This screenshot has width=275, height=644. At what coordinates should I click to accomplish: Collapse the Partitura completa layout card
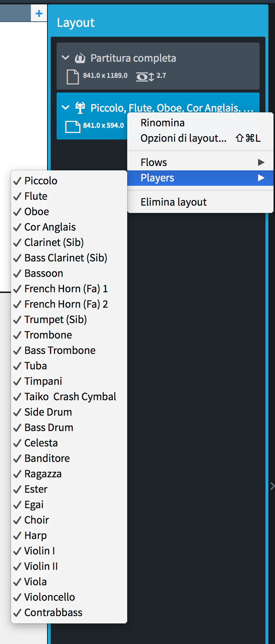pyautogui.click(x=65, y=58)
